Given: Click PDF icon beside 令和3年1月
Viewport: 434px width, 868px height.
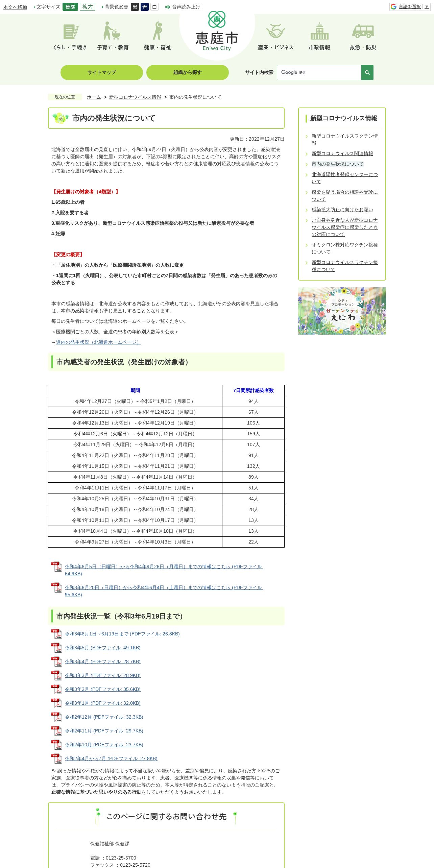Looking at the screenshot, I should point(57,703).
